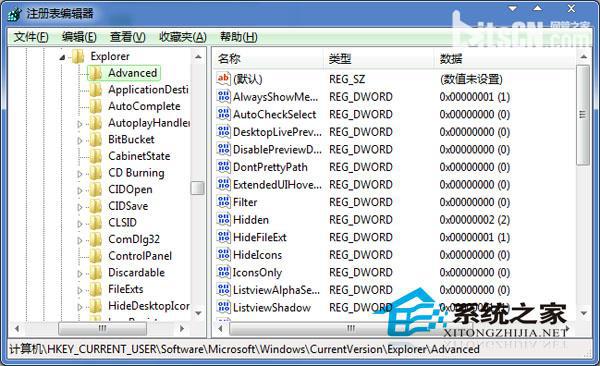
Task: Click the DWORD icon for IconsOnly
Action: (223, 272)
